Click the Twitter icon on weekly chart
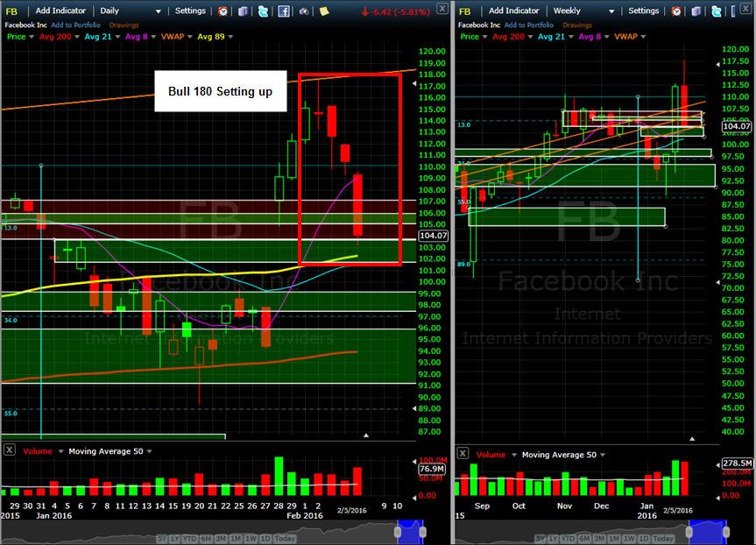Screen dimensions: 756x545 (x=717, y=11)
